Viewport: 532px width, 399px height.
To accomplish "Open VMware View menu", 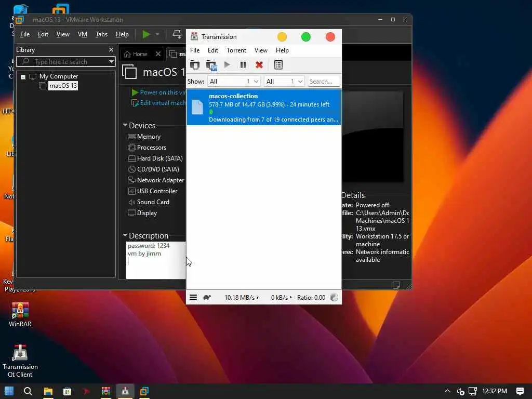I will coord(63,34).
